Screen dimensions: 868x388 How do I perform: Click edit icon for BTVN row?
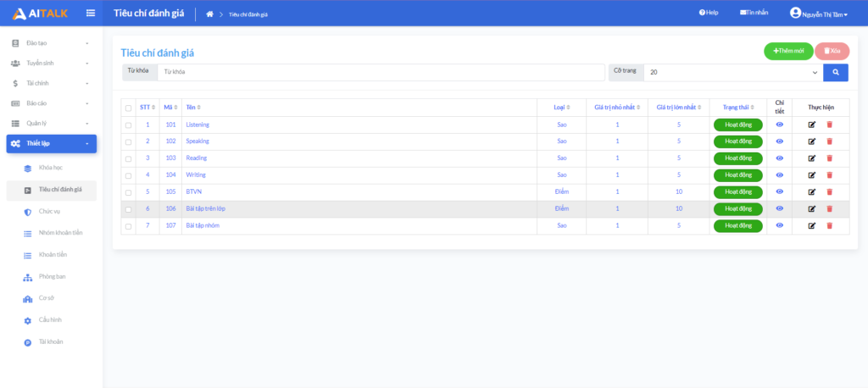(811, 192)
